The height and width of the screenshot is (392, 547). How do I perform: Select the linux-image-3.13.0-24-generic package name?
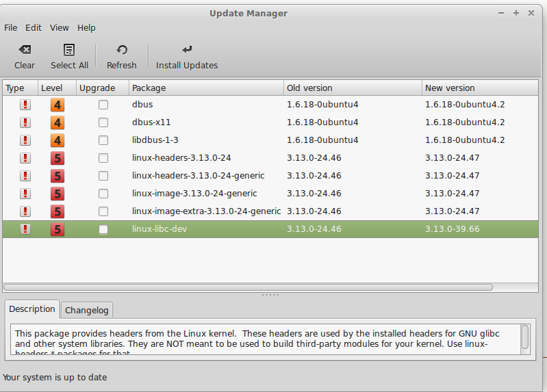(x=194, y=193)
